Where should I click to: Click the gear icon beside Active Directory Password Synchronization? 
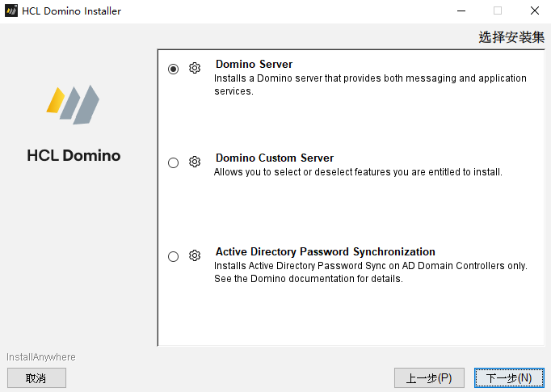click(x=195, y=255)
